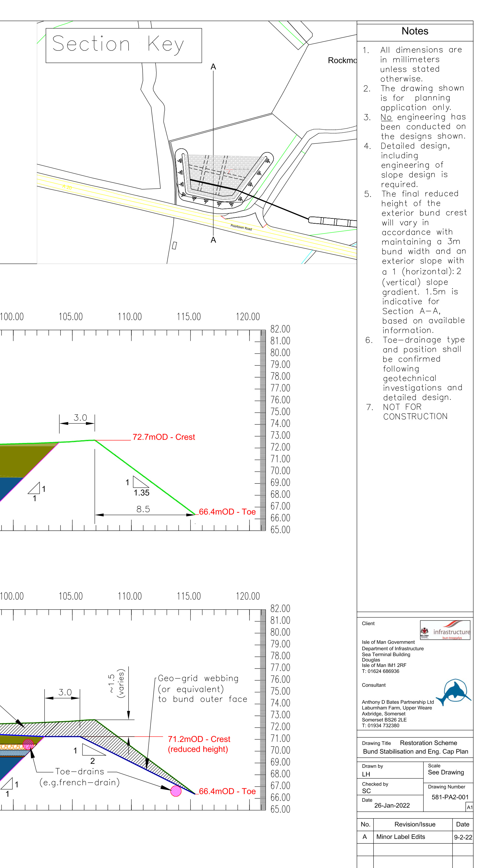Image resolution: width=498 pixels, height=868 pixels.
Task: Click the lower section marker A on the map
Action: (214, 241)
